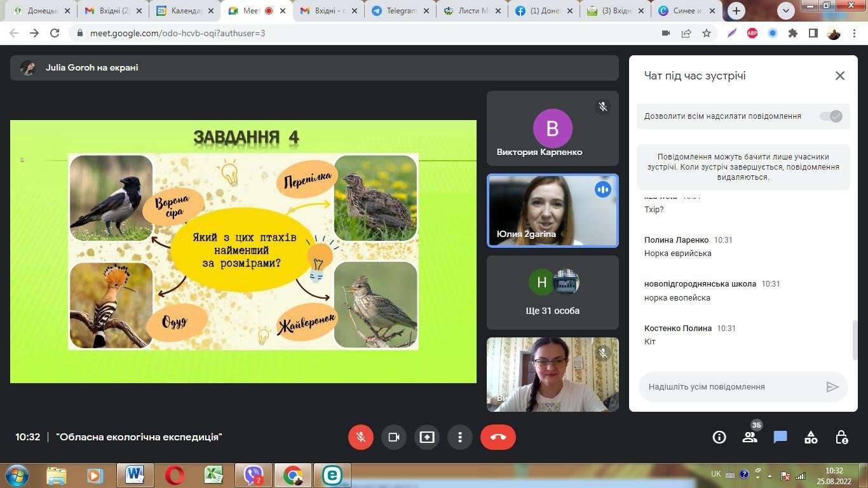Open the ABP adblock extension icon

[752, 33]
